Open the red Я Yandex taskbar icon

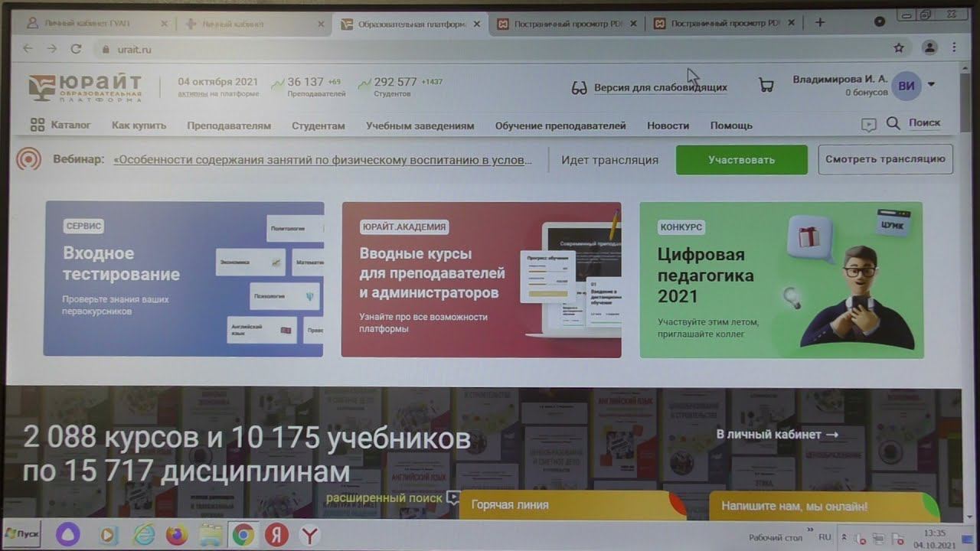click(x=276, y=535)
